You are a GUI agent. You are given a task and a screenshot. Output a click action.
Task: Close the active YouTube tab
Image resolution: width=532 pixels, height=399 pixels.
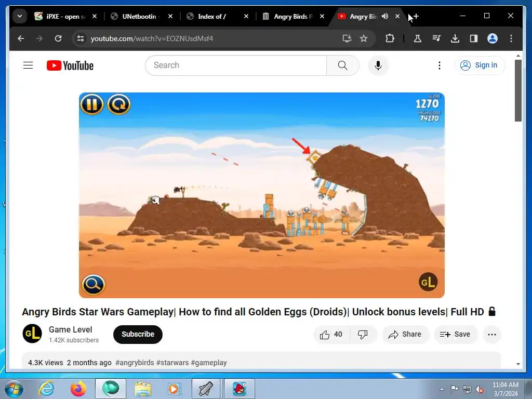click(x=397, y=16)
